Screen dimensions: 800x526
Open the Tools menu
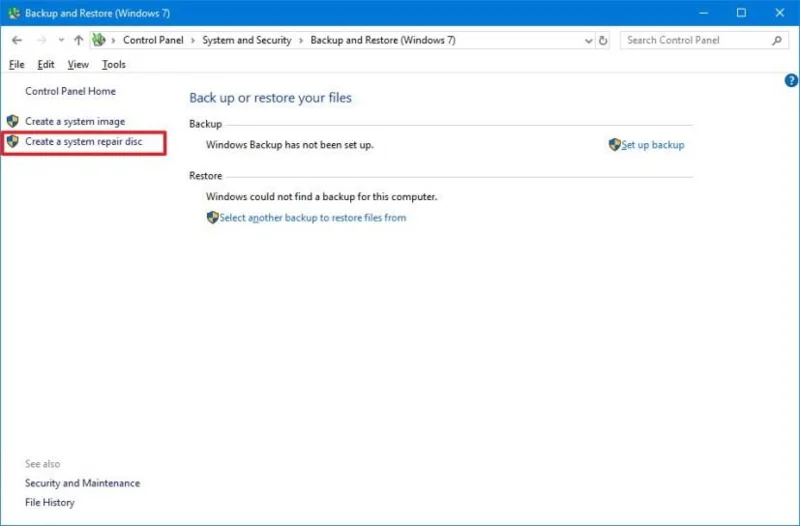coord(113,64)
